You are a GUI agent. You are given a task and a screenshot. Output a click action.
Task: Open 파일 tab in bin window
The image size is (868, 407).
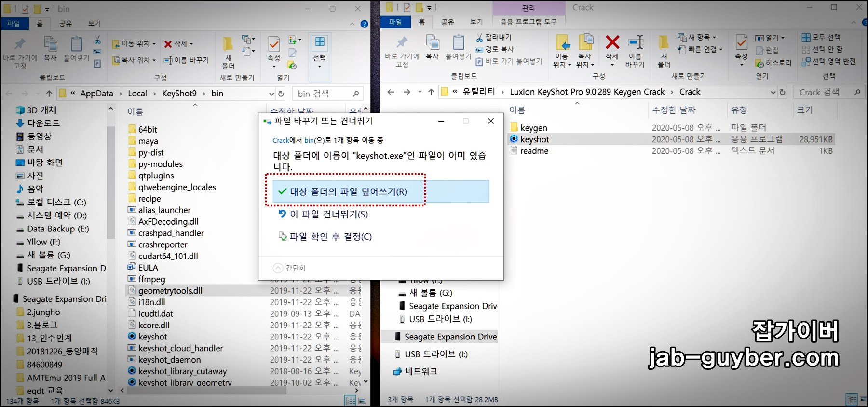[x=14, y=23]
